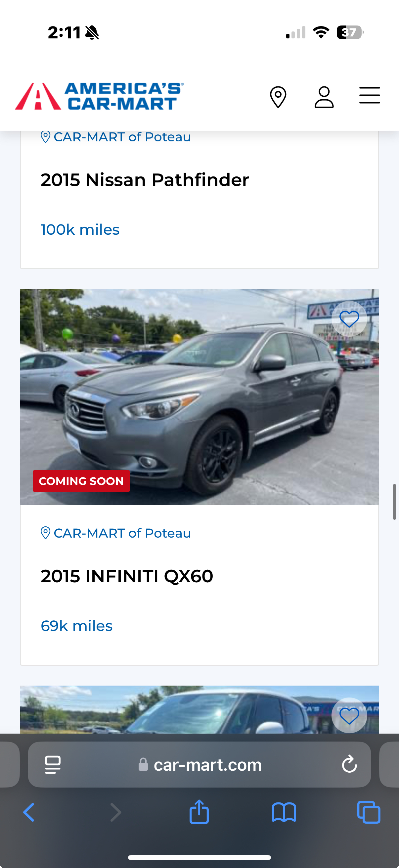Tap the car-mart.com address field
The height and width of the screenshot is (868, 399).
point(199,764)
